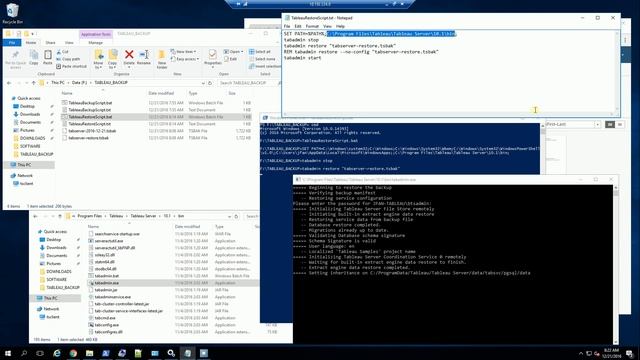Image resolution: width=640 pixels, height=360 pixels.
Task: Click Program Files in bin window breadcrumb
Action: (x=89, y=216)
